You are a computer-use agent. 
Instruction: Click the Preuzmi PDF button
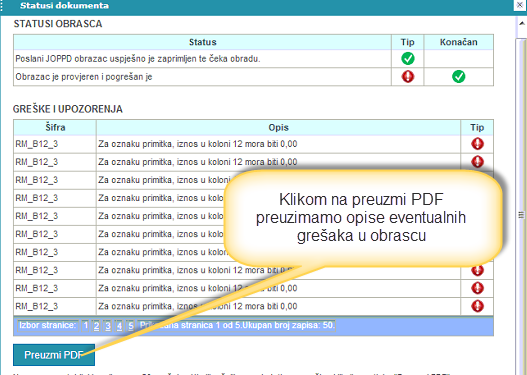pos(54,355)
